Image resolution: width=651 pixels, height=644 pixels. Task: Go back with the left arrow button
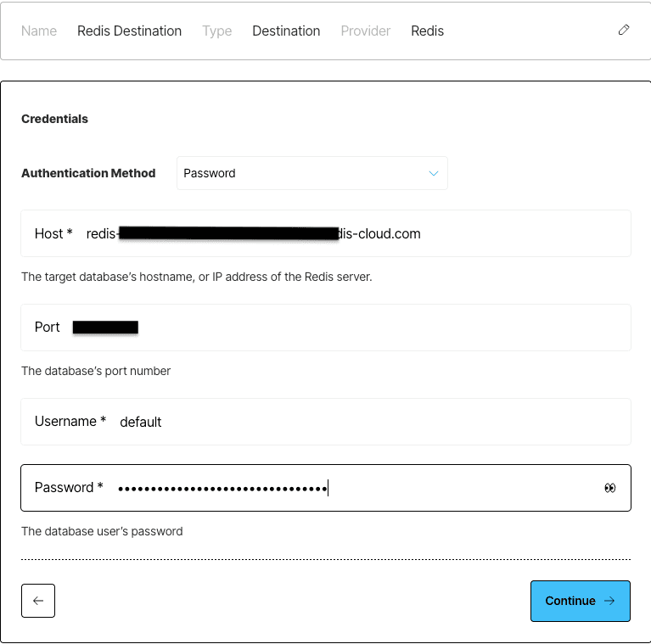click(38, 601)
